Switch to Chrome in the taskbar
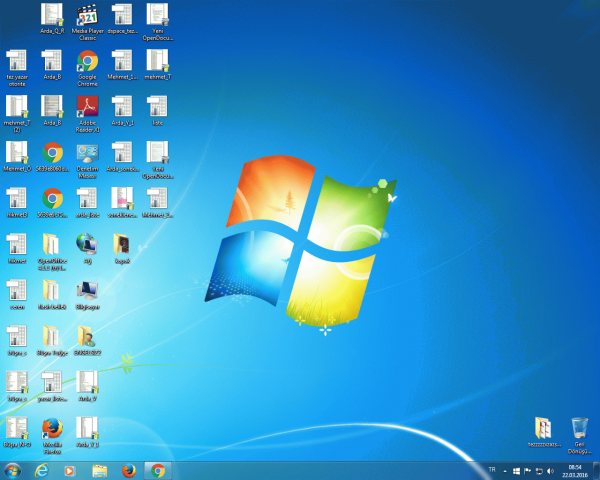600x480 pixels. pyautogui.click(x=157, y=470)
